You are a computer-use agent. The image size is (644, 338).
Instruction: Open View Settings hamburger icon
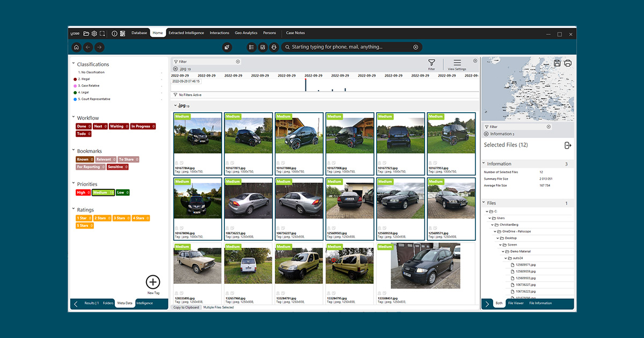[x=457, y=64]
